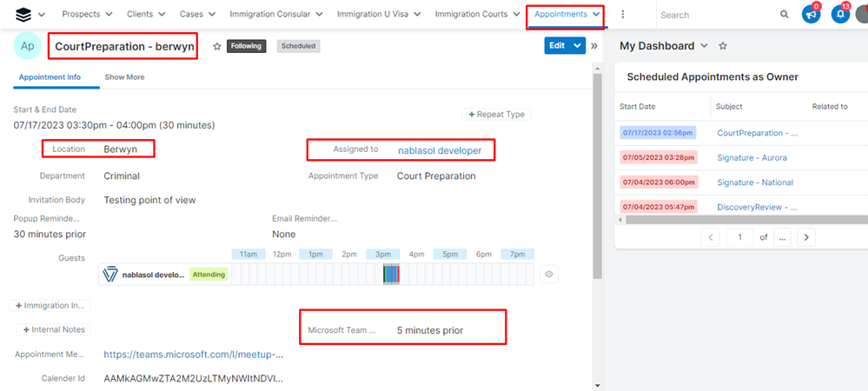Viewport: 868px width, 391px height.
Task: Click the search magnifier icon
Action: click(785, 15)
